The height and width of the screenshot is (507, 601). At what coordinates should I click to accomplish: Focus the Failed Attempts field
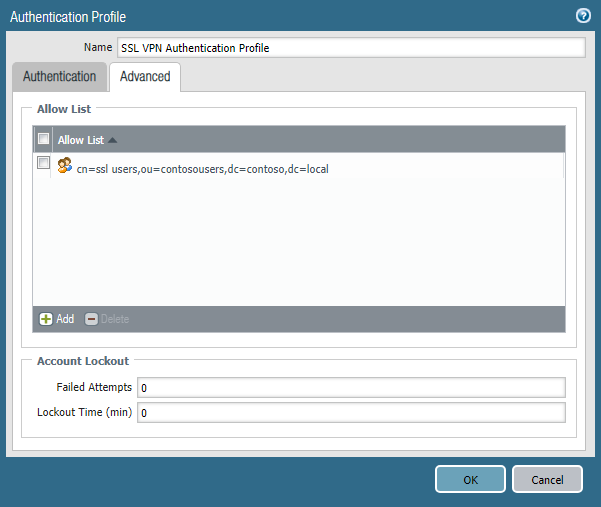[351, 388]
